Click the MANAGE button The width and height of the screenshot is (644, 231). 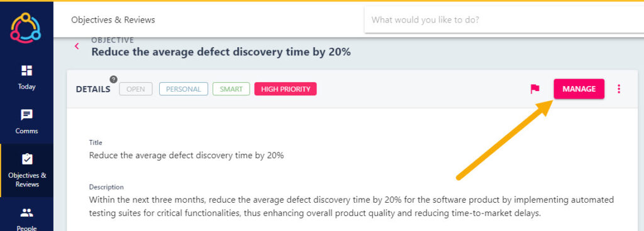(579, 89)
